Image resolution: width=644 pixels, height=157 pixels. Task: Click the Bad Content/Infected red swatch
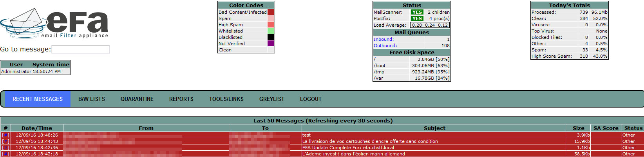[x=271, y=12]
